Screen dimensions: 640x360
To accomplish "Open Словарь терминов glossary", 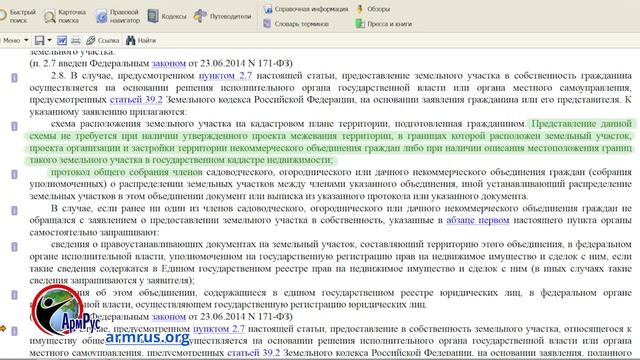I will click(x=296, y=24).
